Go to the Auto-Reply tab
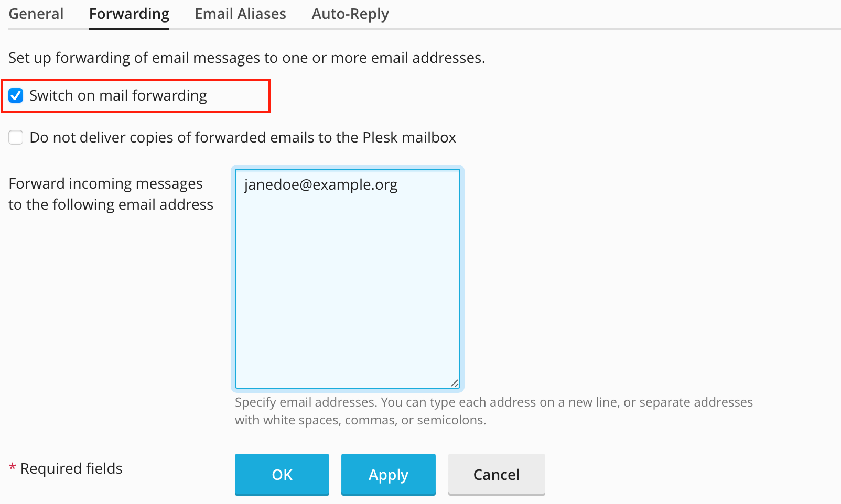 tap(350, 14)
